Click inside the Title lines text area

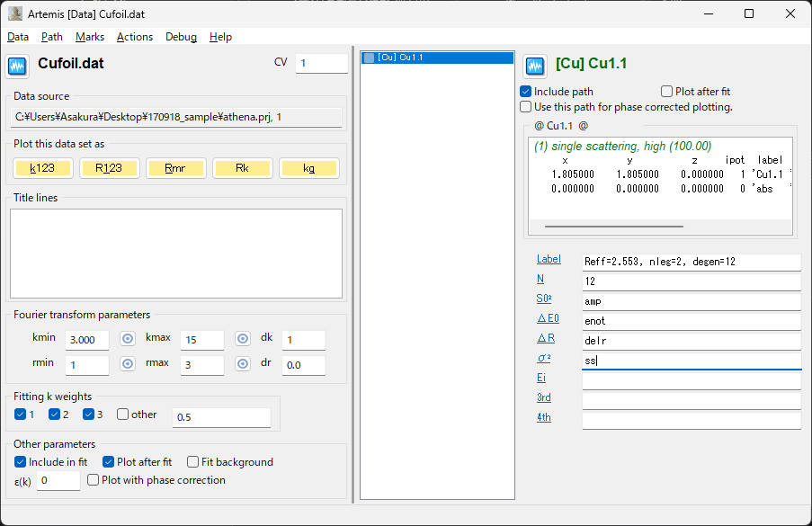(176, 254)
